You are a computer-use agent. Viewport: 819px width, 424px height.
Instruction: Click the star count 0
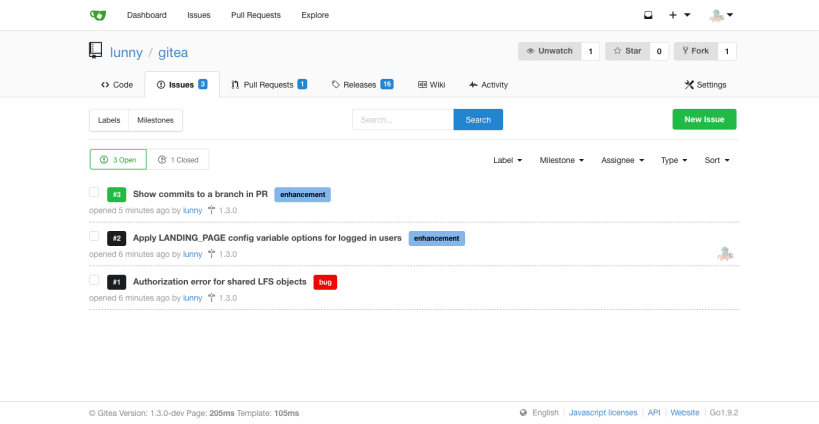(659, 51)
